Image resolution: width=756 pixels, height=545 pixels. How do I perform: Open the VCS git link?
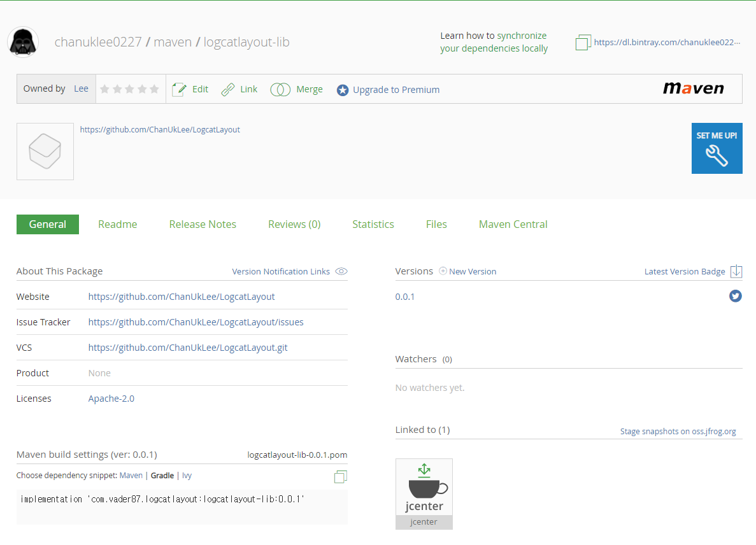click(187, 348)
